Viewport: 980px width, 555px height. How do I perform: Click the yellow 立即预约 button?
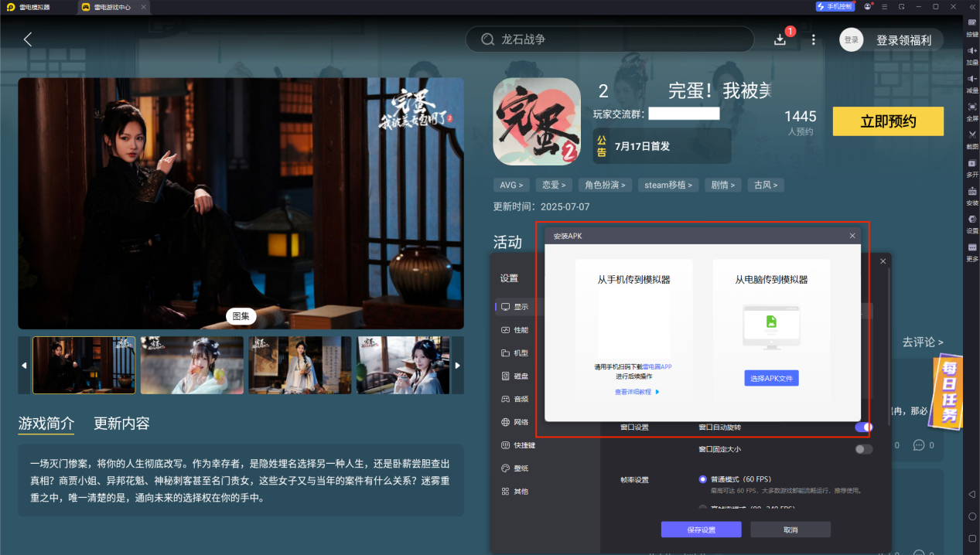[888, 121]
